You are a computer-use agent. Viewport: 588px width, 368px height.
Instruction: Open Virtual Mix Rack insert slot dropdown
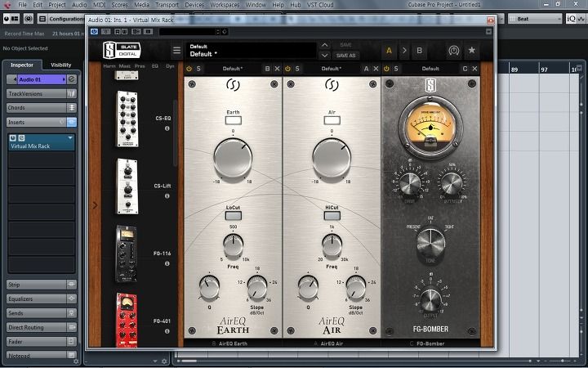click(70, 138)
